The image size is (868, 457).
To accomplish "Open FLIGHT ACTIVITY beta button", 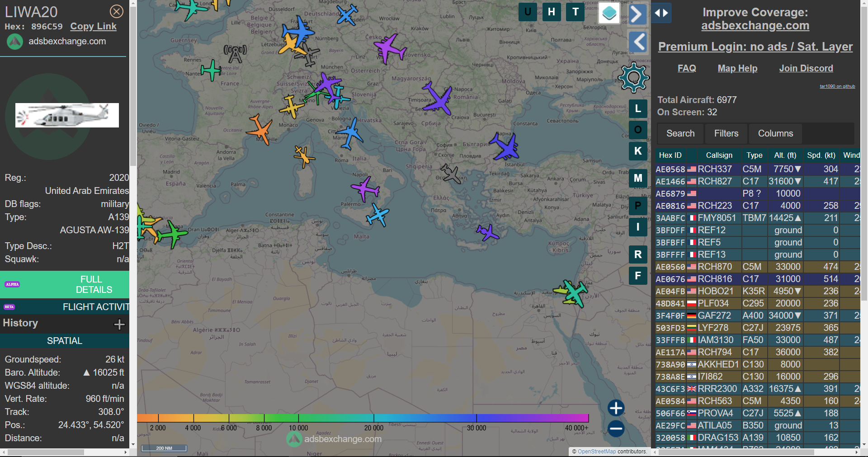I will [x=65, y=307].
